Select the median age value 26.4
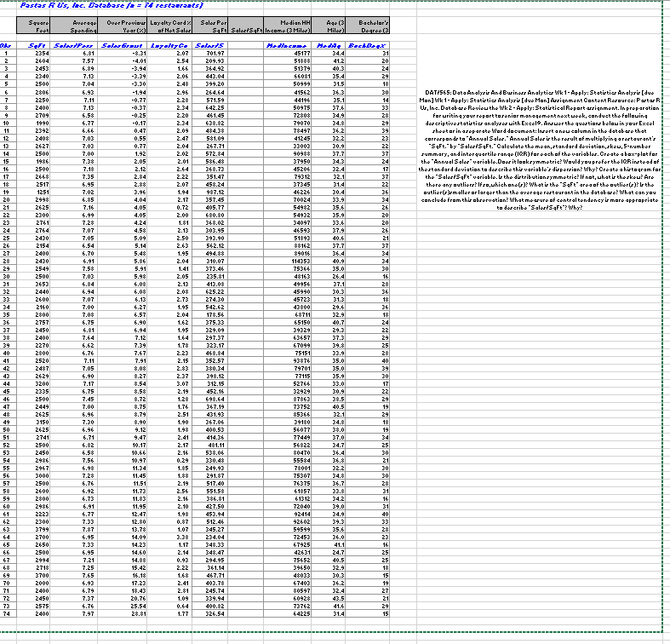 [x=339, y=276]
